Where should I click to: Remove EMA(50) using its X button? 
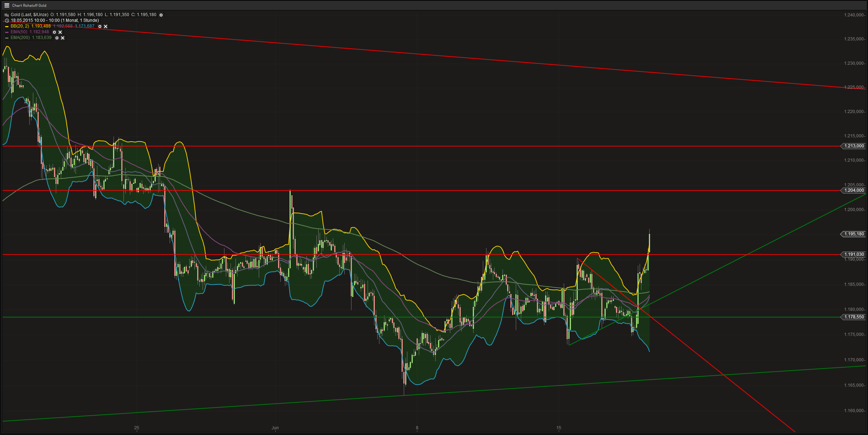60,32
